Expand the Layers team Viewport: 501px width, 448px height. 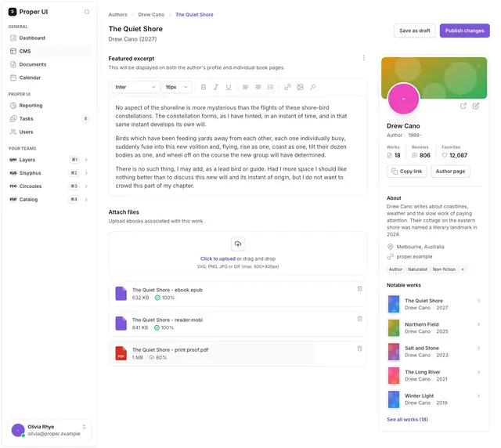click(x=86, y=160)
